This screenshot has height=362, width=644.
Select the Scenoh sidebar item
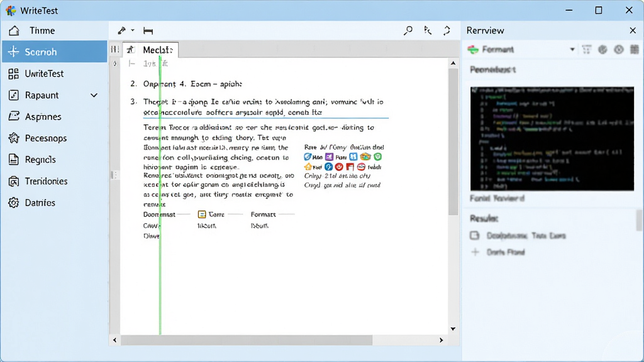tap(54, 52)
